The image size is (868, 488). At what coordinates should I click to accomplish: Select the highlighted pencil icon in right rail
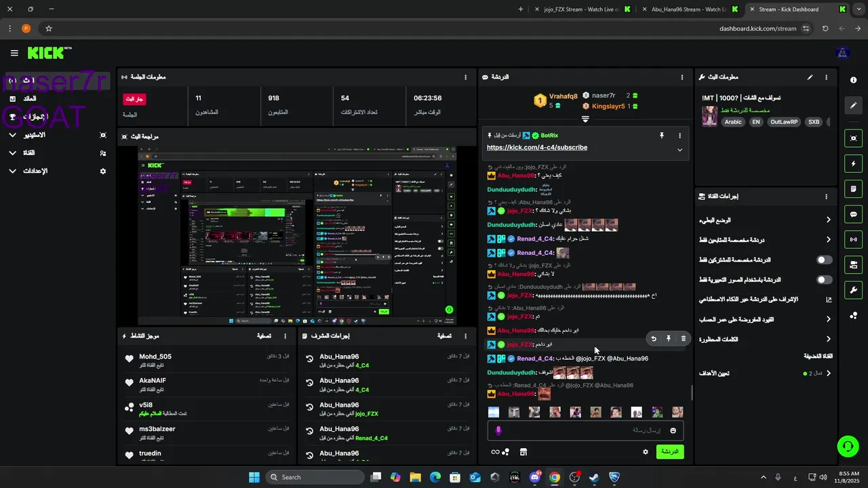click(x=853, y=106)
